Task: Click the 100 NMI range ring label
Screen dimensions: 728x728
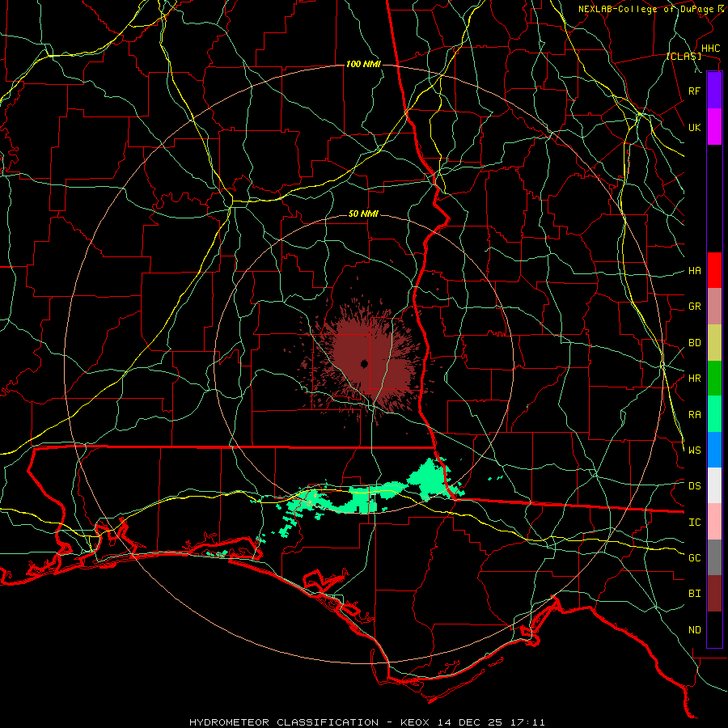Action: [x=363, y=64]
